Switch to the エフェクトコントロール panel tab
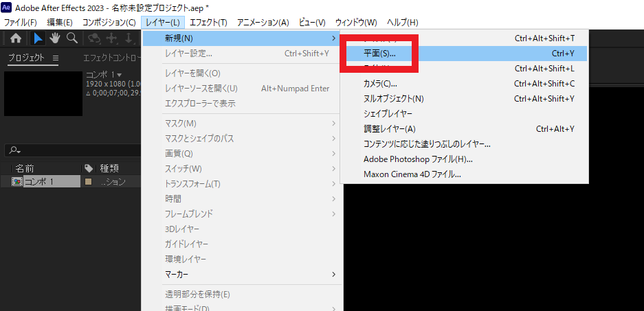 click(x=112, y=58)
